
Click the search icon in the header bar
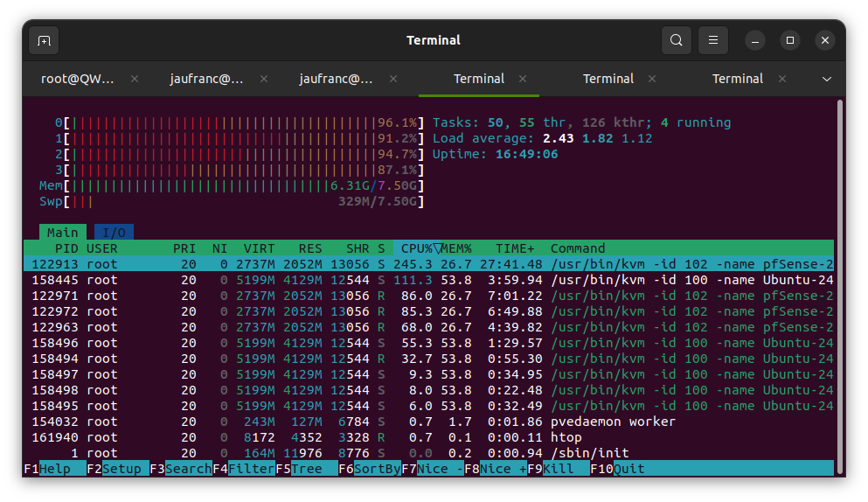(676, 40)
